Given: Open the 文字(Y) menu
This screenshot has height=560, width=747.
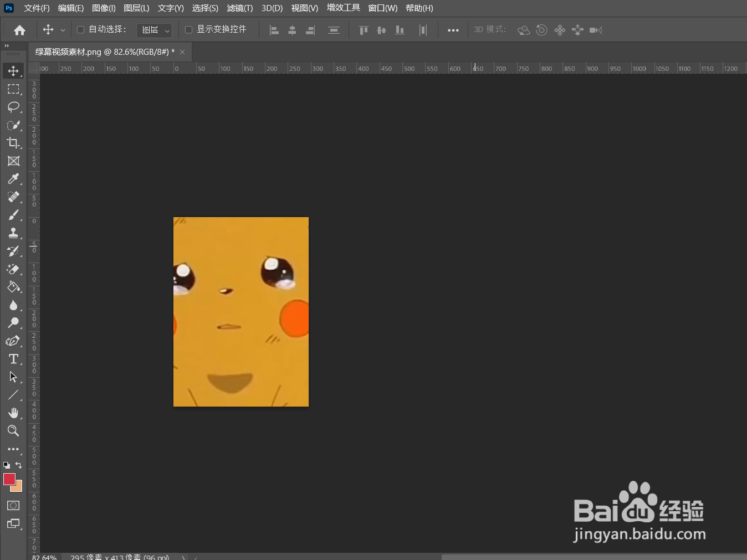Looking at the screenshot, I should point(171,8).
